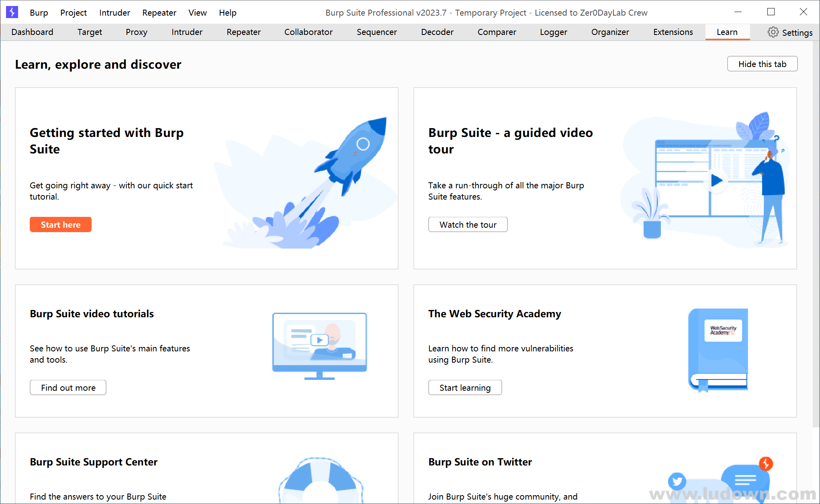The image size is (820, 504).
Task: Switch to the Extensions tab
Action: tap(673, 32)
